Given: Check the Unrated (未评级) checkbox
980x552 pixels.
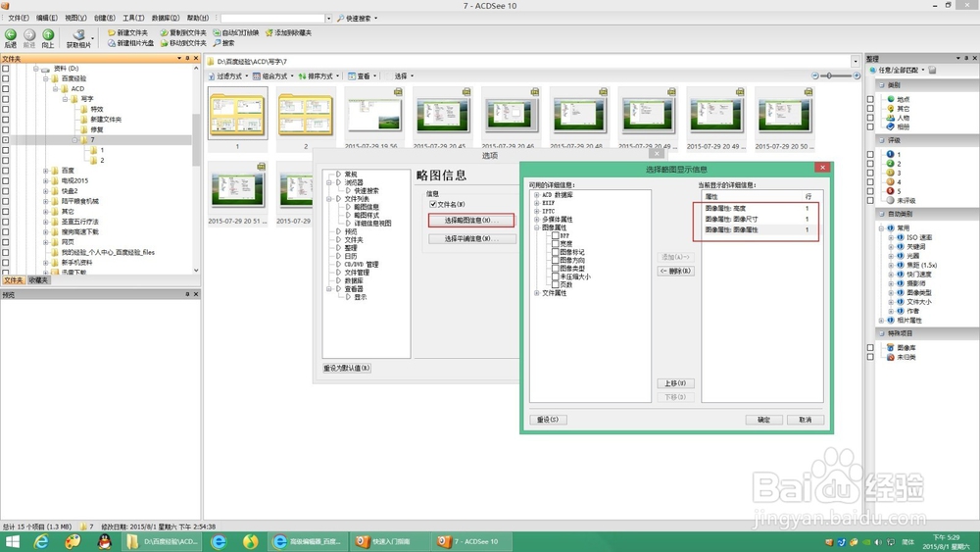Looking at the screenshot, I should tap(870, 200).
